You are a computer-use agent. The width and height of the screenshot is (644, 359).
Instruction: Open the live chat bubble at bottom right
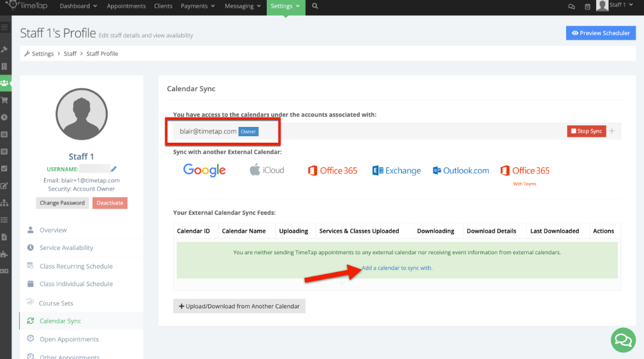pos(622,340)
